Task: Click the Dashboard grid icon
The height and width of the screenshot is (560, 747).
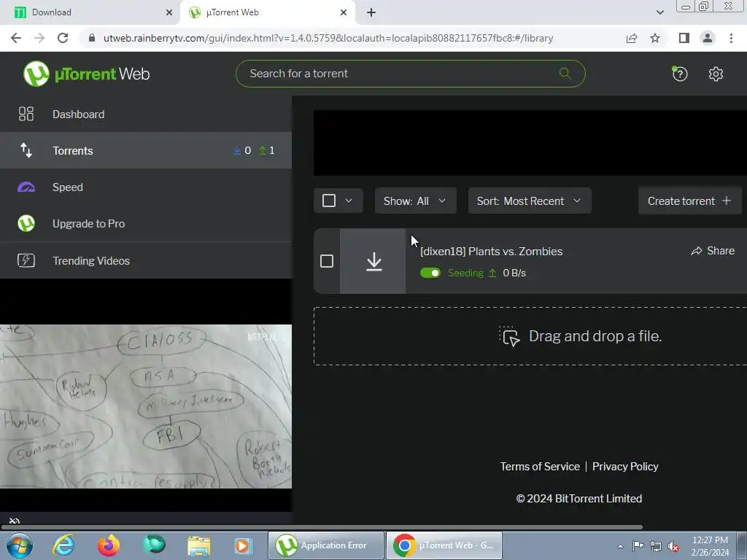Action: (26, 114)
